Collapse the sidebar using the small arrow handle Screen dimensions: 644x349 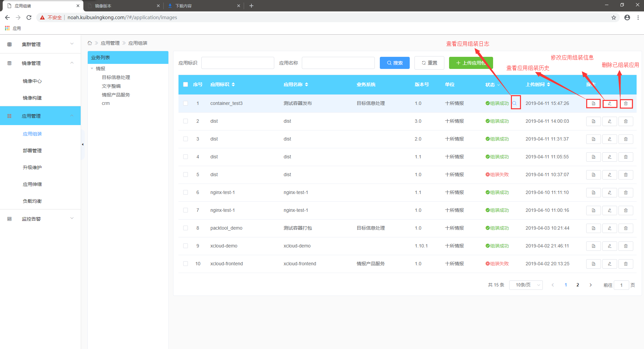click(x=82, y=145)
